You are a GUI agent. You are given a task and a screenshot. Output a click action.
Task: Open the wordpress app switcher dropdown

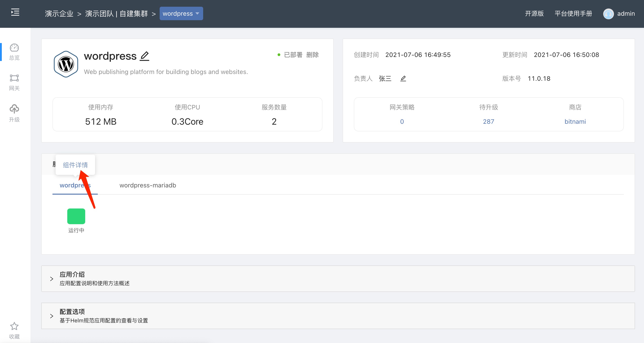click(181, 13)
